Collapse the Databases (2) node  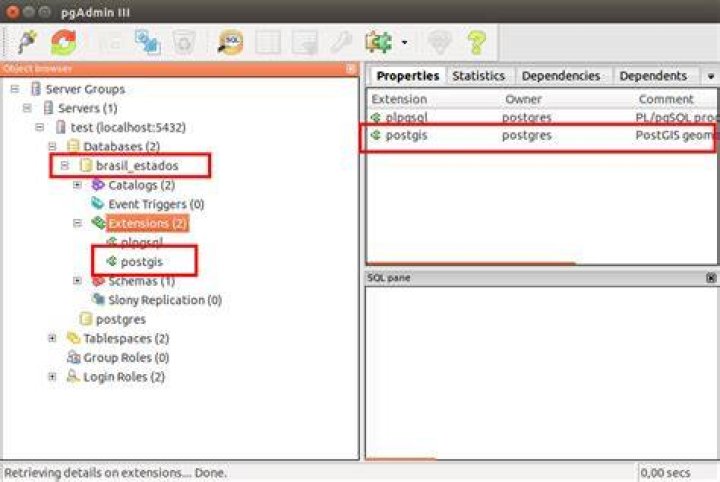click(52, 146)
